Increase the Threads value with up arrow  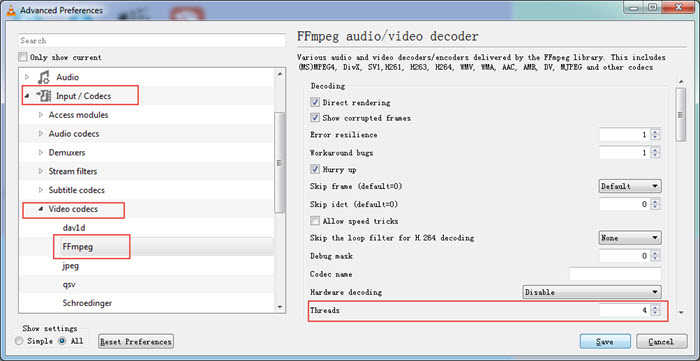[655, 307]
